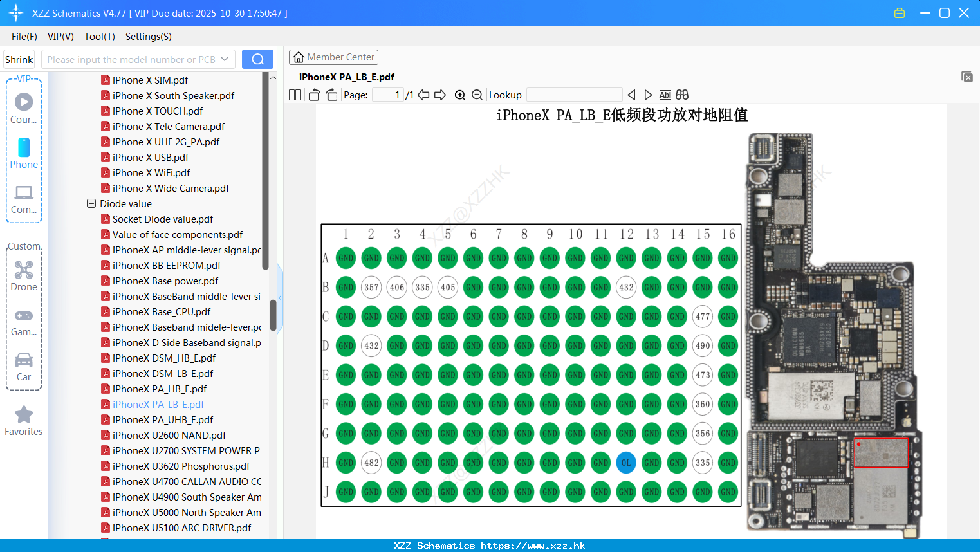Open the File(F) menu

[x=24, y=37]
